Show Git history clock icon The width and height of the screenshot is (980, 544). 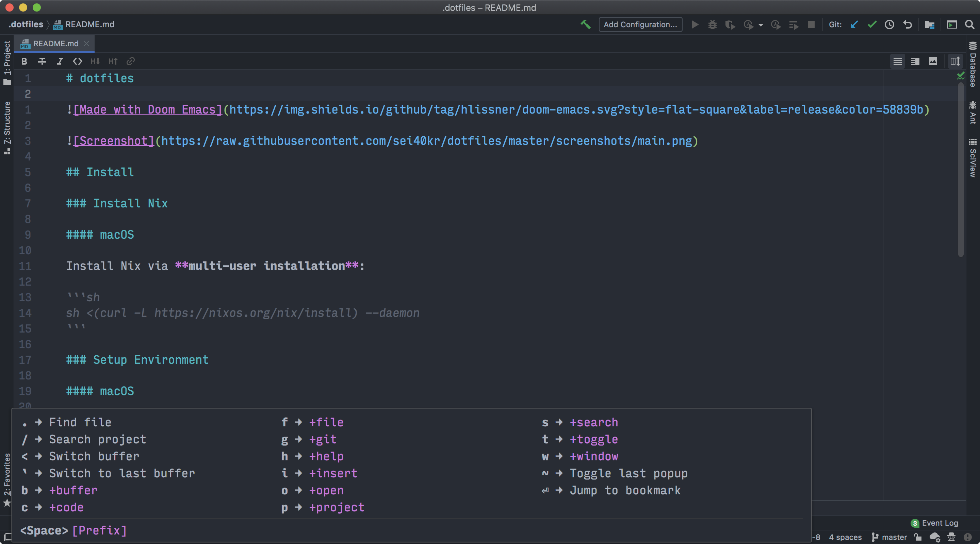pos(889,25)
